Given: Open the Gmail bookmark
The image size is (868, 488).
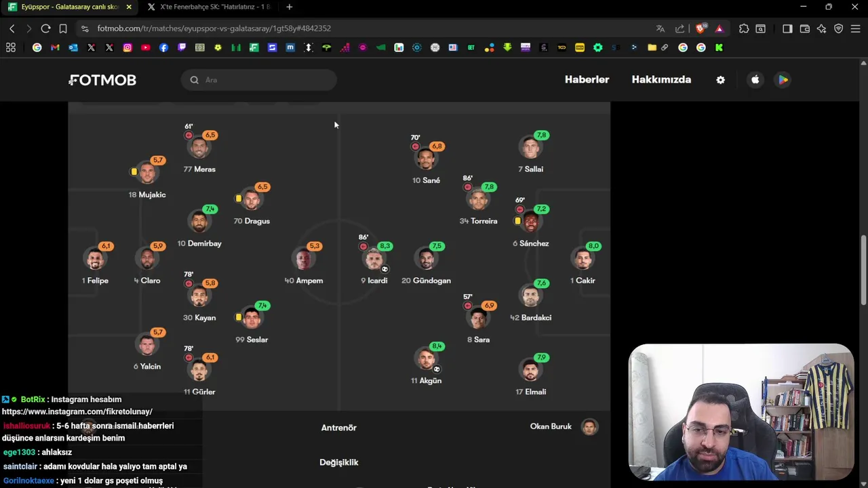Looking at the screenshot, I should tap(55, 47).
